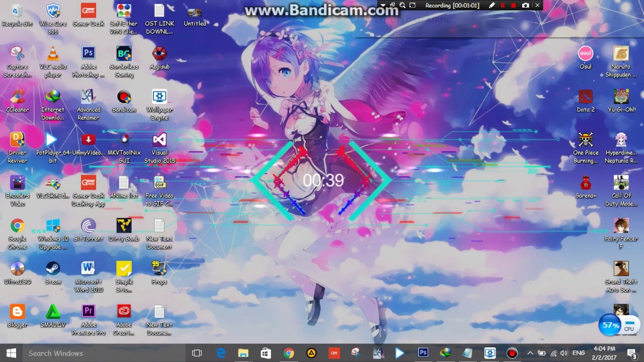The image size is (644, 362).
Task: Click the Search Windows box
Action: 104,353
